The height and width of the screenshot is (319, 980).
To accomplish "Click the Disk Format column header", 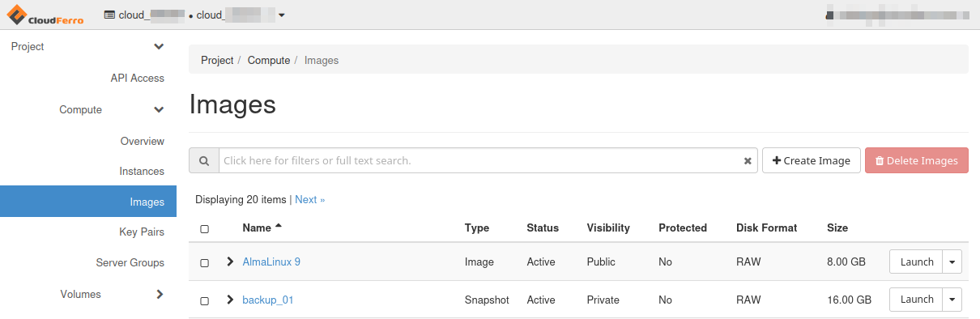I will point(767,228).
